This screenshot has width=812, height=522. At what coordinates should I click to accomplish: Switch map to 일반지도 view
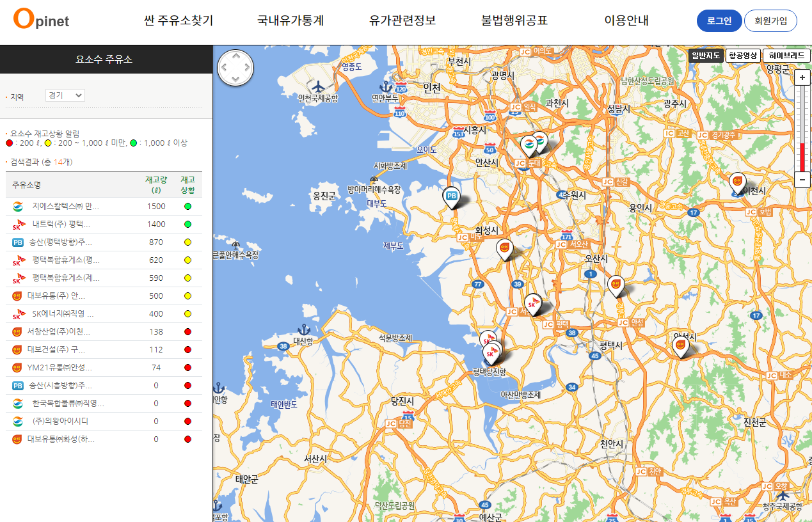pyautogui.click(x=706, y=56)
